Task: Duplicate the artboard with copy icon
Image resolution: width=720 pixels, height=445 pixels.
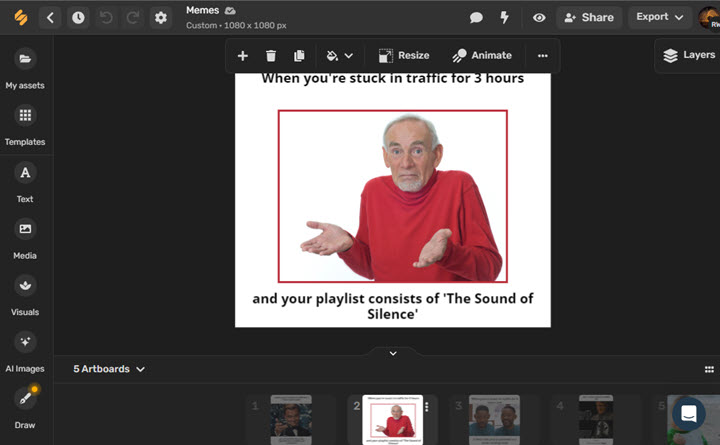Action: point(299,56)
